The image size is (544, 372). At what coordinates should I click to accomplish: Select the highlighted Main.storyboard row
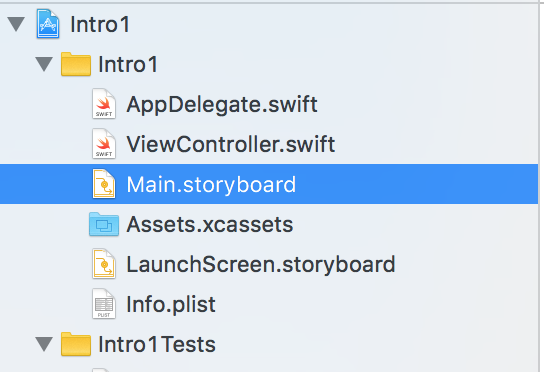point(269,184)
